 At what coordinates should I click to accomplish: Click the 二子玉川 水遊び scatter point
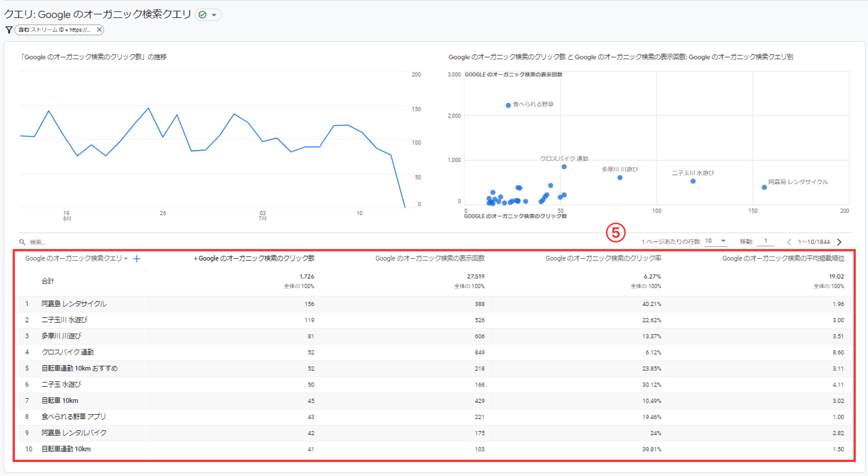pyautogui.click(x=693, y=181)
